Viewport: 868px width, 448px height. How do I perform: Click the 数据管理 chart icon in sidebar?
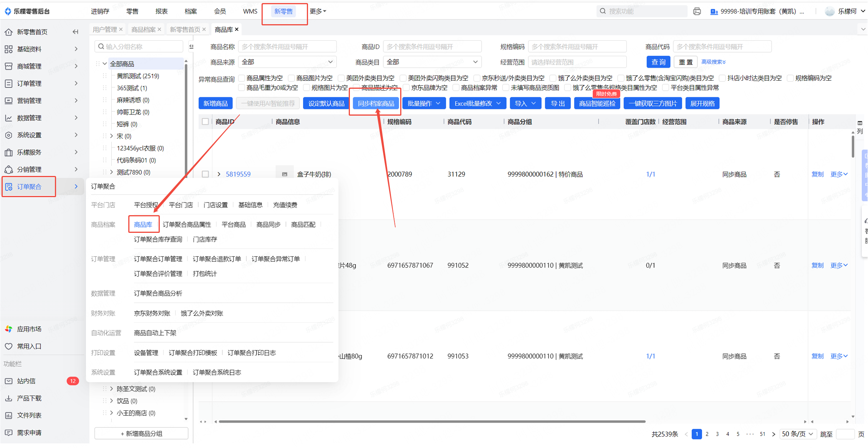[8, 118]
